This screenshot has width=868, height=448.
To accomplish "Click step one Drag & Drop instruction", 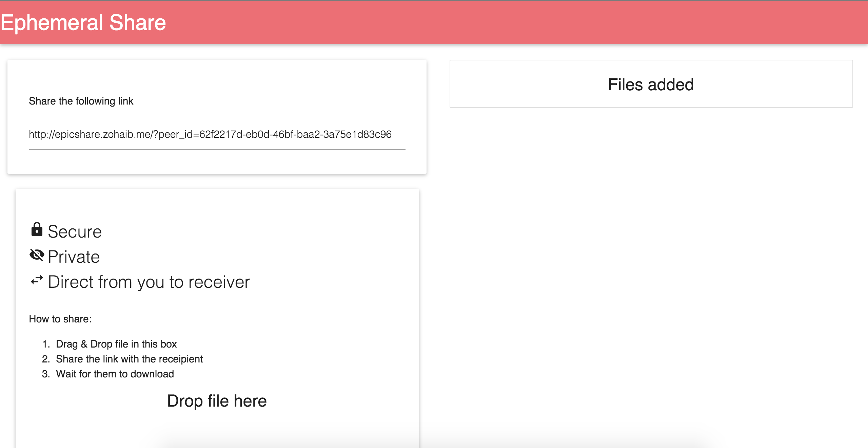I will click(116, 344).
